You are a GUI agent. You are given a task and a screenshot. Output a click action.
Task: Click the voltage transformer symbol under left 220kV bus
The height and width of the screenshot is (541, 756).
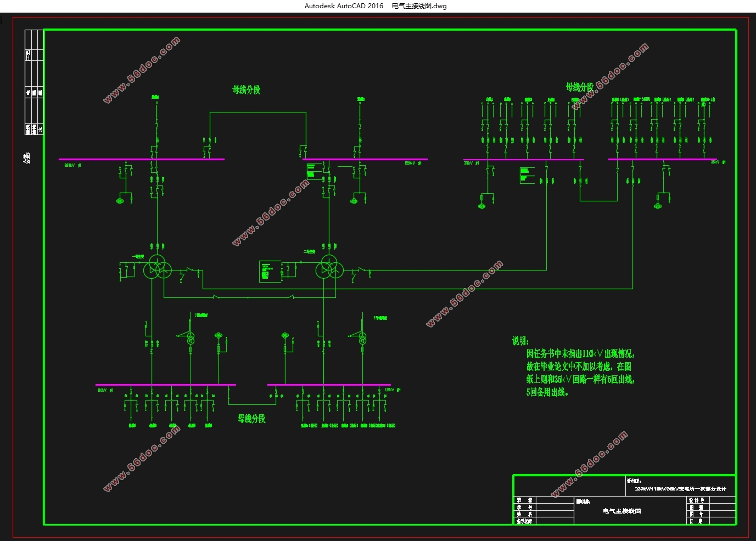(x=120, y=201)
